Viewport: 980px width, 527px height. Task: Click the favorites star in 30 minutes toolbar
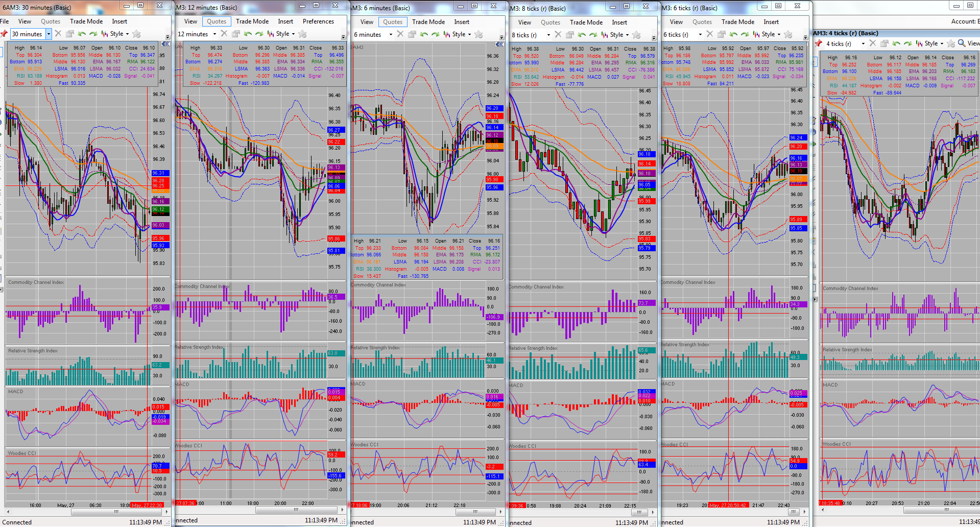(136, 34)
